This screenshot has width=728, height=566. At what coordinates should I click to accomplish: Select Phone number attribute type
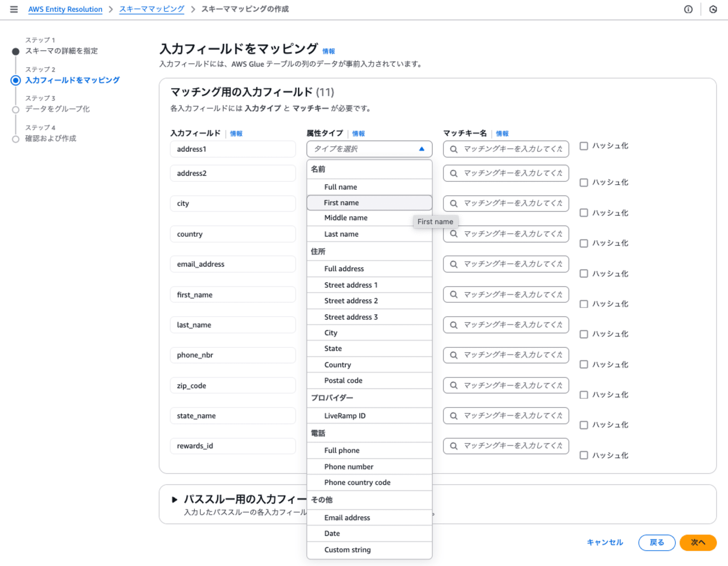point(369,467)
